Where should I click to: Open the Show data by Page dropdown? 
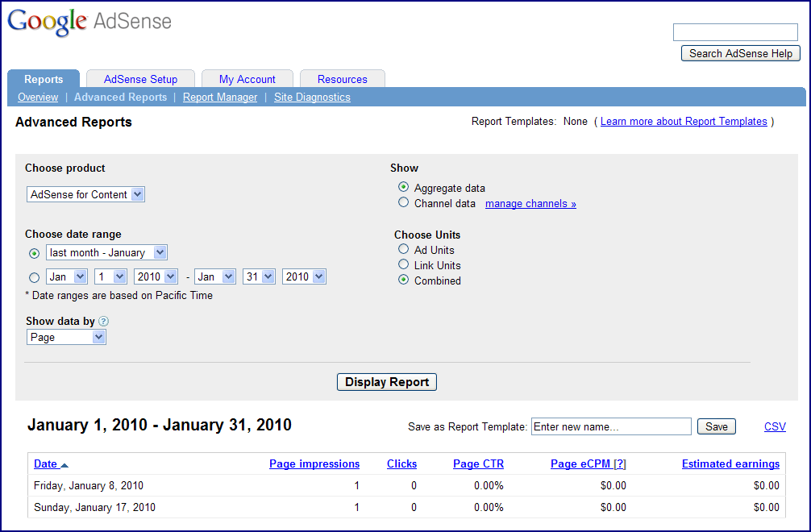pos(66,337)
